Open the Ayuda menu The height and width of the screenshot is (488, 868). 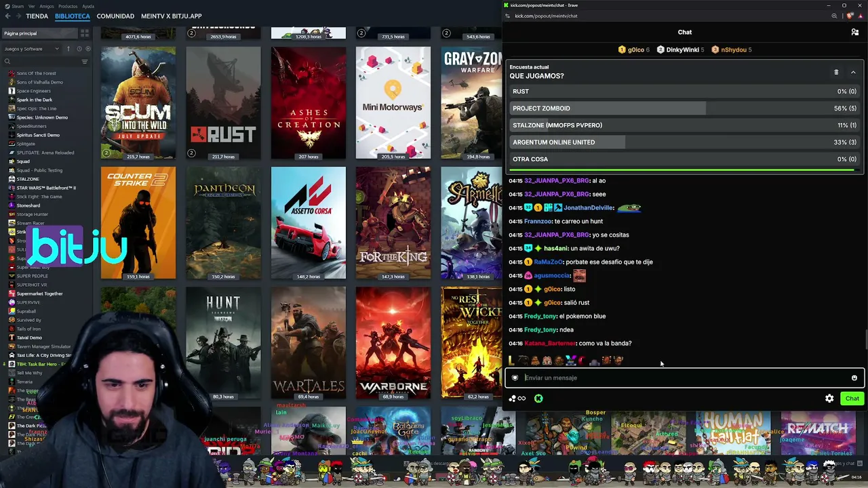(88, 6)
